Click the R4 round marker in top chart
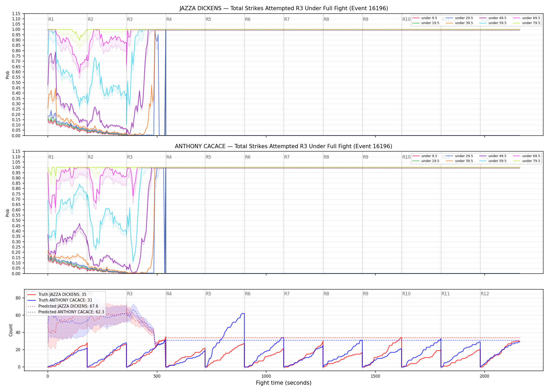Screen dimensions: 549x392 (169, 19)
